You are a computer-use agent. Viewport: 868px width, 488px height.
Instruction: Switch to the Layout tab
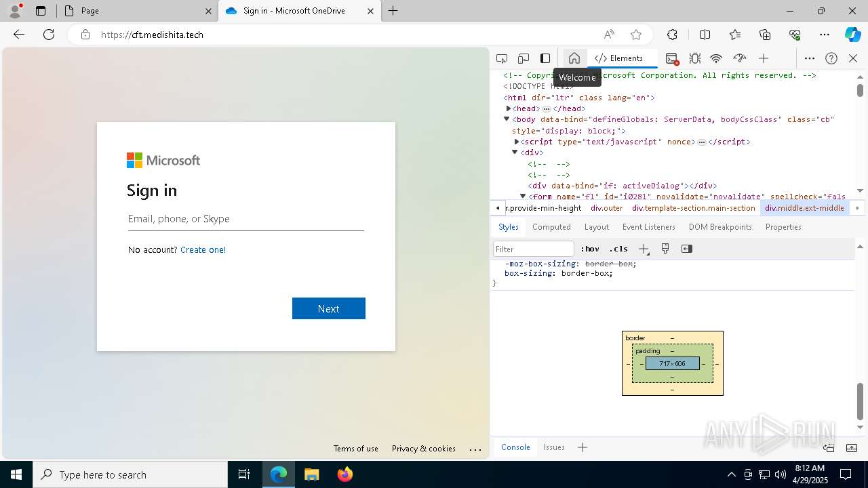point(597,227)
